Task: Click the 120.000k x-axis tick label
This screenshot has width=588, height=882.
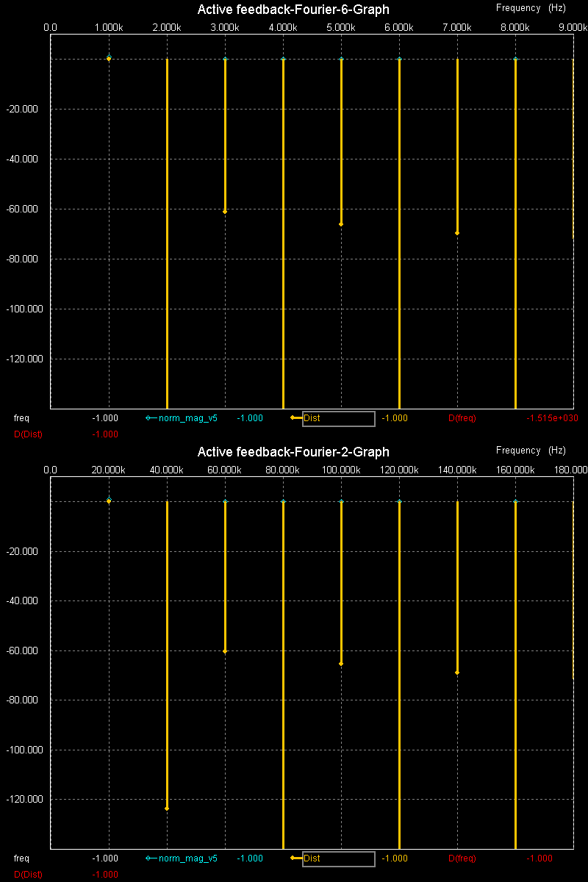Action: (x=399, y=470)
